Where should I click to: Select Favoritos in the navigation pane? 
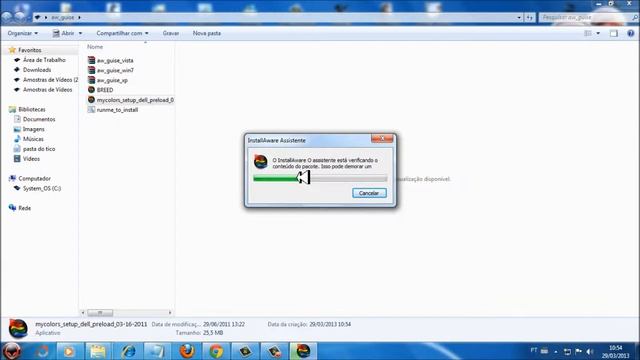pyautogui.click(x=29, y=50)
